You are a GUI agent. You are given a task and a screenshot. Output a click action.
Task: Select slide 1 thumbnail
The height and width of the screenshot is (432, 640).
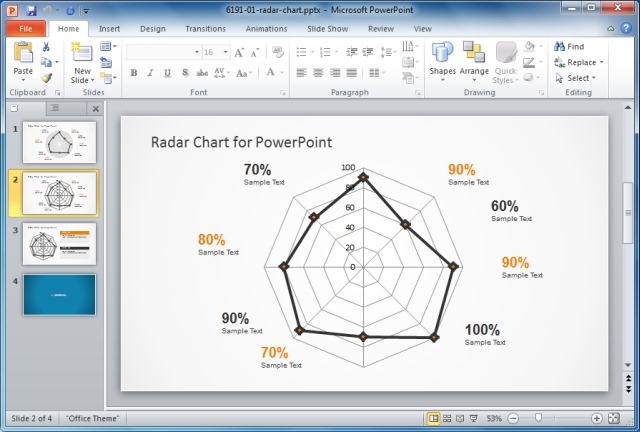(x=60, y=142)
